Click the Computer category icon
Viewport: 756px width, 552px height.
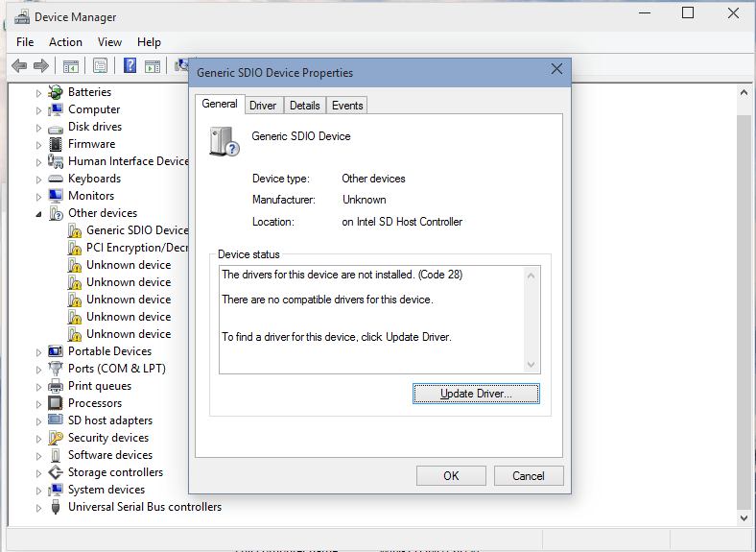point(56,109)
